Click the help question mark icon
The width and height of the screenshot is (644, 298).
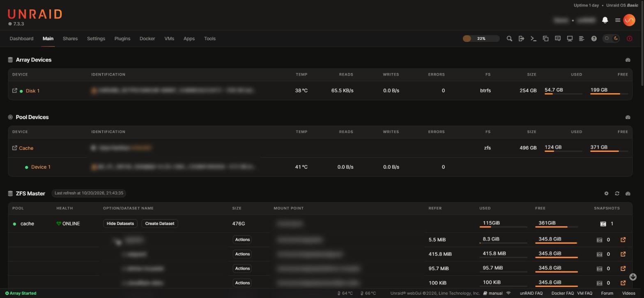pyautogui.click(x=594, y=39)
